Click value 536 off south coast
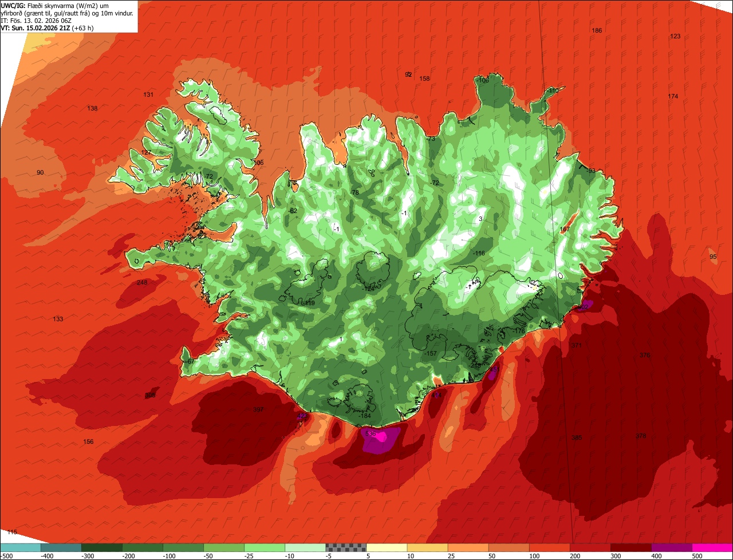The image size is (733, 560). tap(370, 433)
